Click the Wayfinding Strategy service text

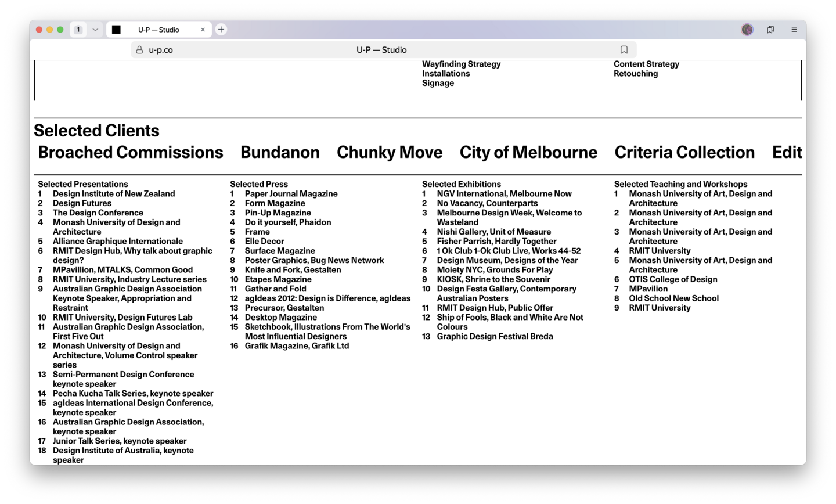pyautogui.click(x=461, y=64)
